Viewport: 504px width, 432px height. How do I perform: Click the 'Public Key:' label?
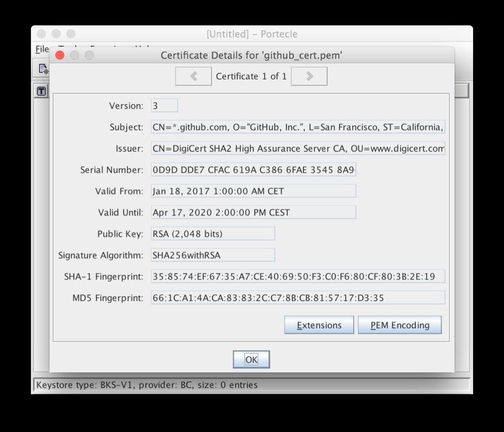(120, 234)
